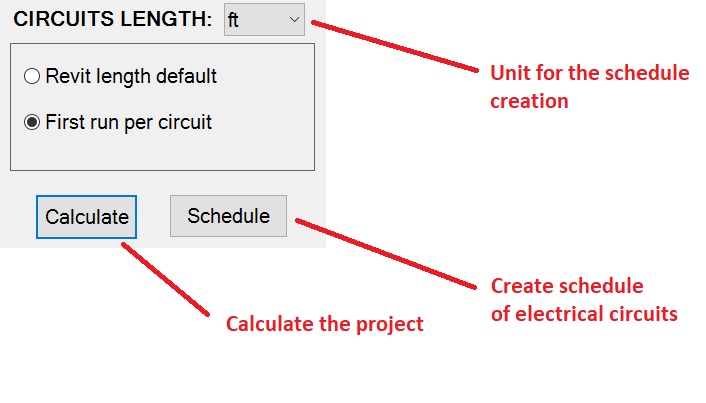
Task: Click the gray panel area left of the Calculate button
Action: tap(17, 216)
